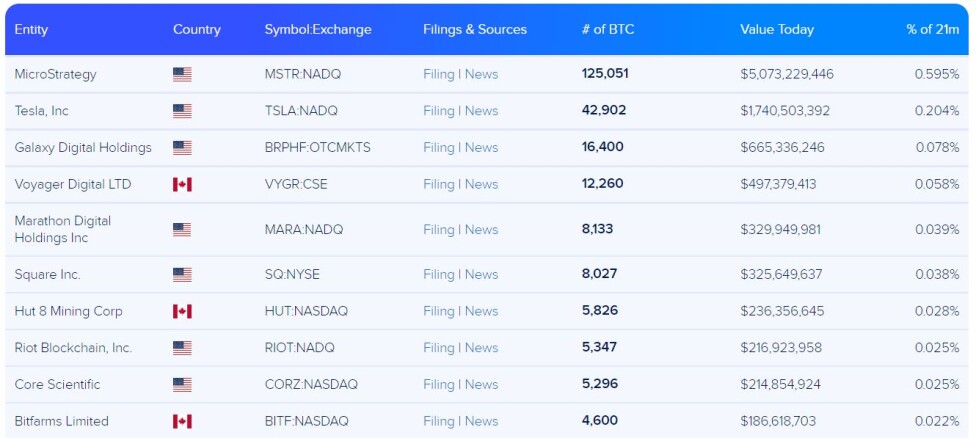Select the Core Scientific entity name
The height and width of the screenshot is (438, 976).
57,384
